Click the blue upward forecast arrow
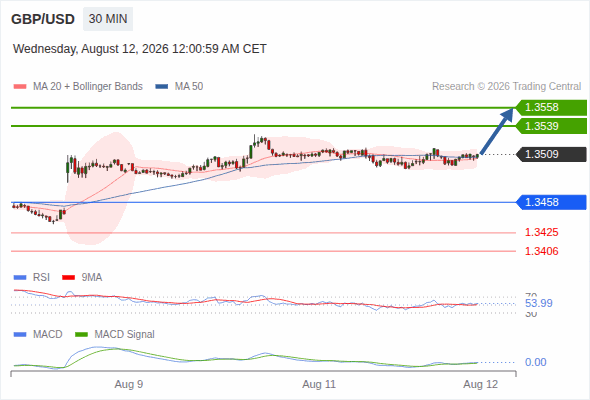This screenshot has height=400, width=590. [497, 131]
